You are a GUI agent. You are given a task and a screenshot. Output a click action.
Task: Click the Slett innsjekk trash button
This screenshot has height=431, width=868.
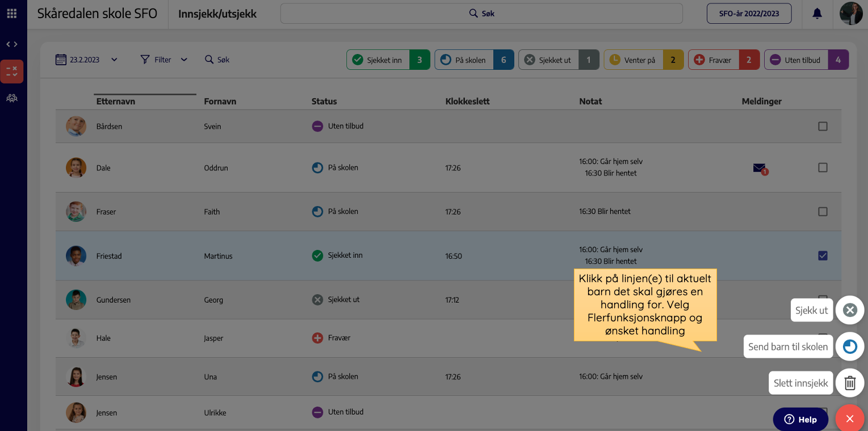(850, 383)
